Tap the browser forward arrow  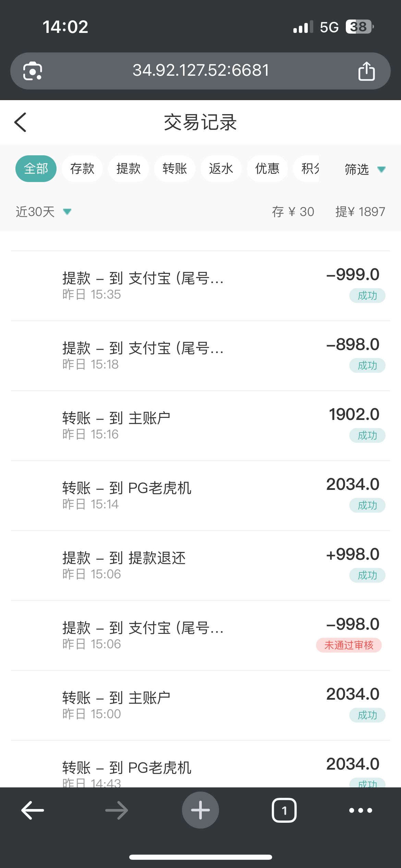[x=117, y=810]
